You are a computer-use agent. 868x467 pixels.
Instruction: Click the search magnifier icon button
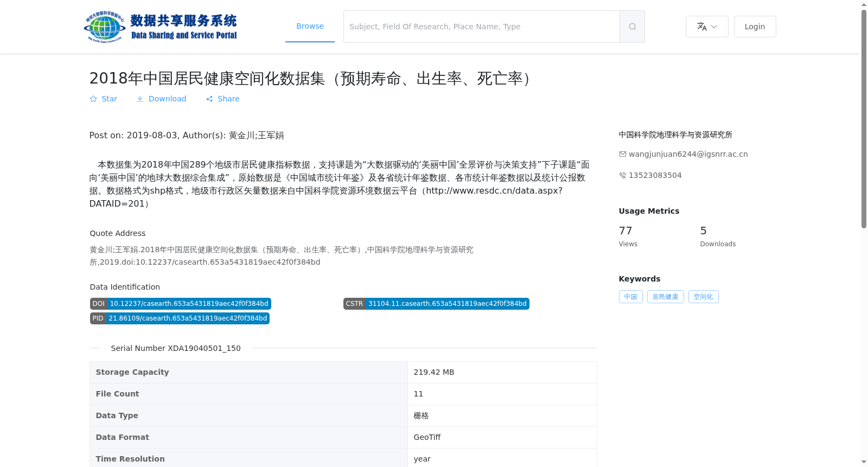(632, 27)
